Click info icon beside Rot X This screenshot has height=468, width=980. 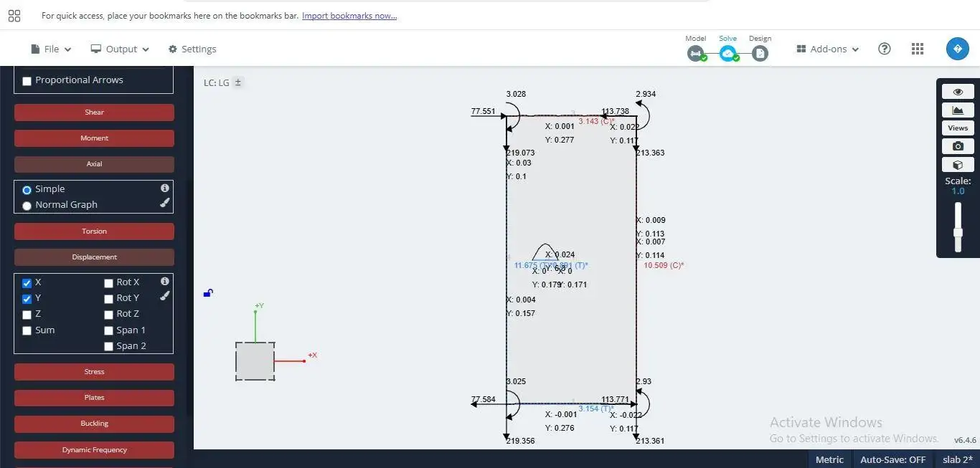(x=164, y=281)
